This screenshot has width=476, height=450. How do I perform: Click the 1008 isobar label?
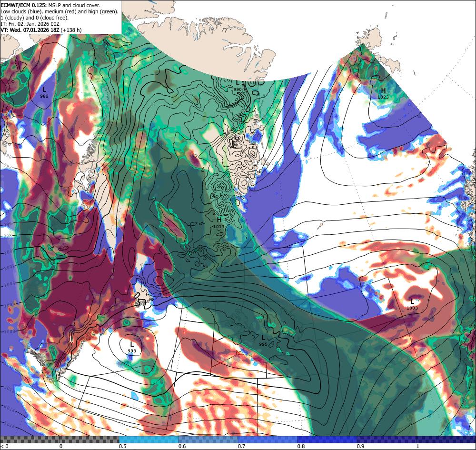coord(10,331)
